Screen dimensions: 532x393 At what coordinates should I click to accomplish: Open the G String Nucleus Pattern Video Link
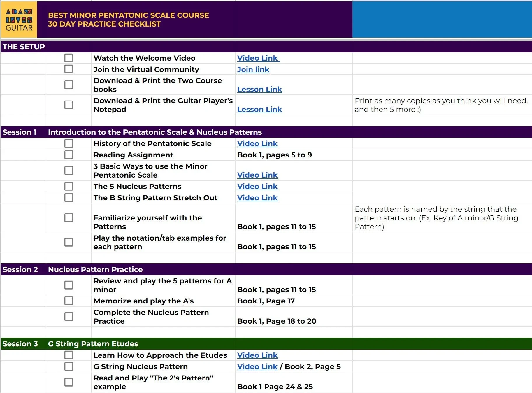click(257, 366)
